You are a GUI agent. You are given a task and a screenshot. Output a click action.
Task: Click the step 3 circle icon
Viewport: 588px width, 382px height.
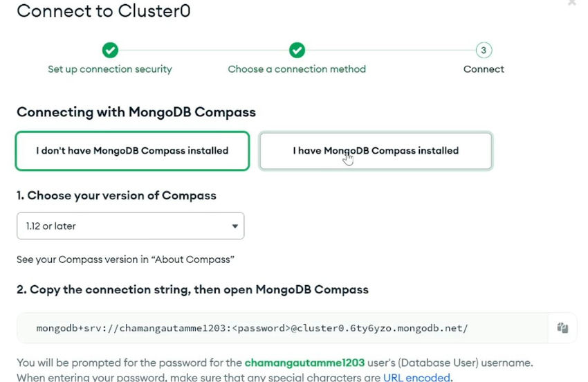(x=484, y=50)
